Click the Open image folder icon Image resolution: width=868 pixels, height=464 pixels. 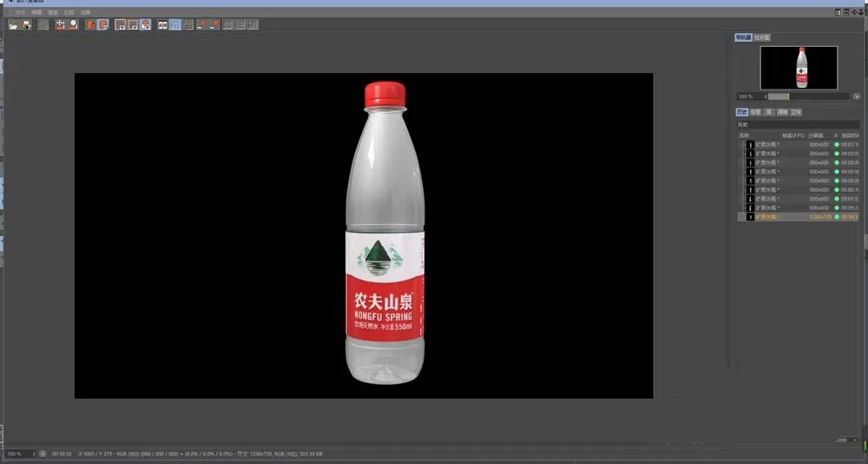13,24
